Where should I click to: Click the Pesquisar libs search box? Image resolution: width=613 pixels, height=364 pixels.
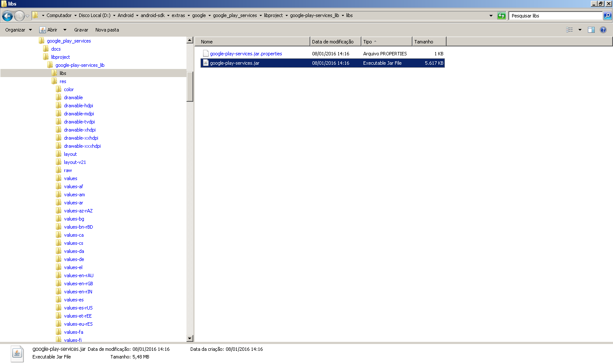tap(556, 16)
